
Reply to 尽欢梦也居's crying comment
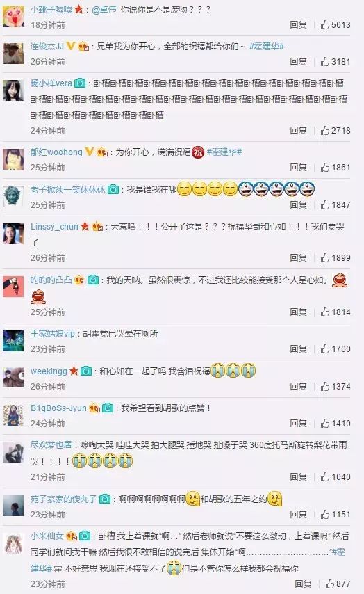click(298, 476)
